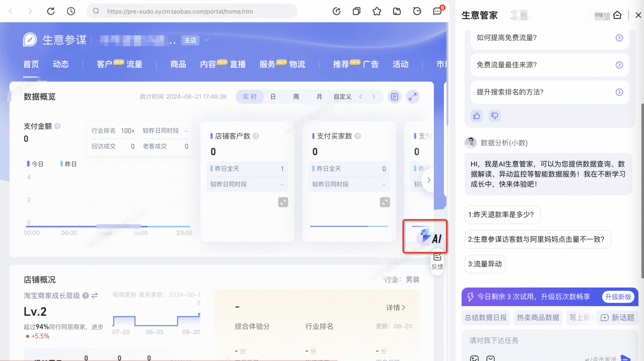This screenshot has width=644, height=361.
Task: Open the 免费流量最佳来源? suggestion arrow
Action: pos(619,65)
